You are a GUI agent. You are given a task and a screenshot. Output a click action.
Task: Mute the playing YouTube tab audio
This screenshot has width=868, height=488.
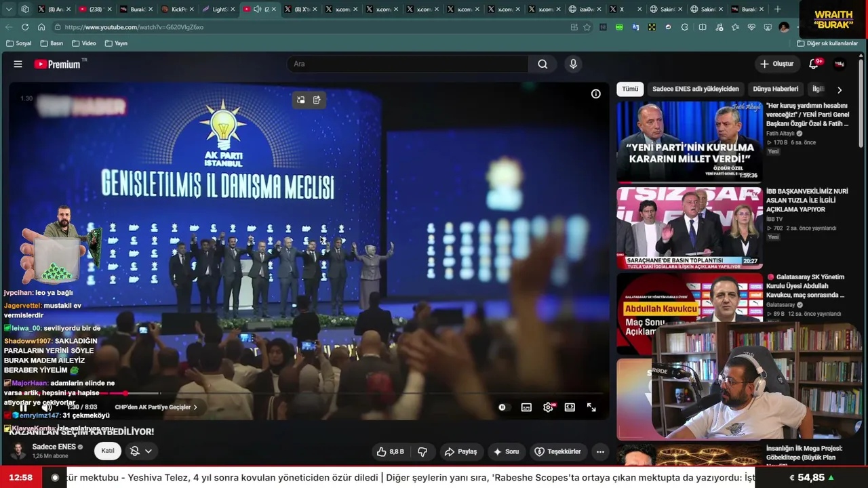click(x=257, y=9)
